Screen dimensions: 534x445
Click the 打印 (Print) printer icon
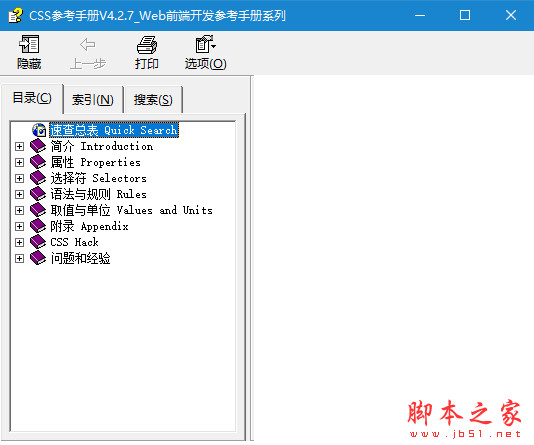(x=147, y=45)
